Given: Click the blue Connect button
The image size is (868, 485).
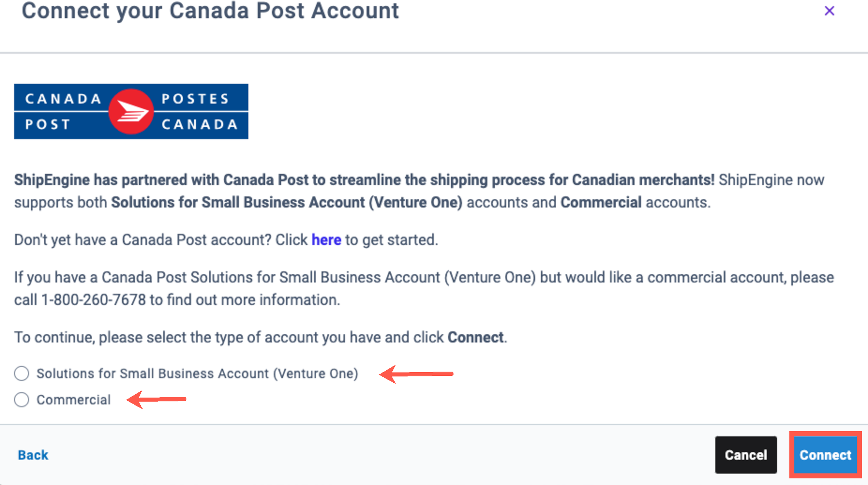Looking at the screenshot, I should 825,455.
